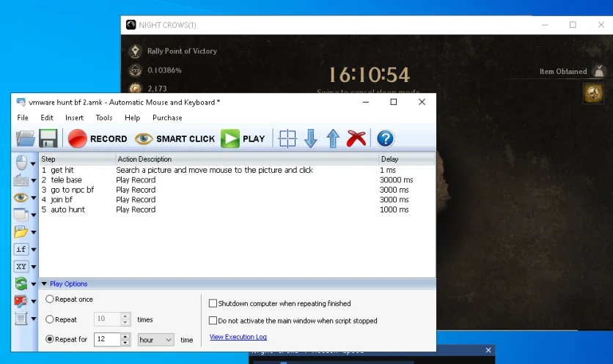613x364 pixels.
Task: Open the Tools menu
Action: [104, 118]
